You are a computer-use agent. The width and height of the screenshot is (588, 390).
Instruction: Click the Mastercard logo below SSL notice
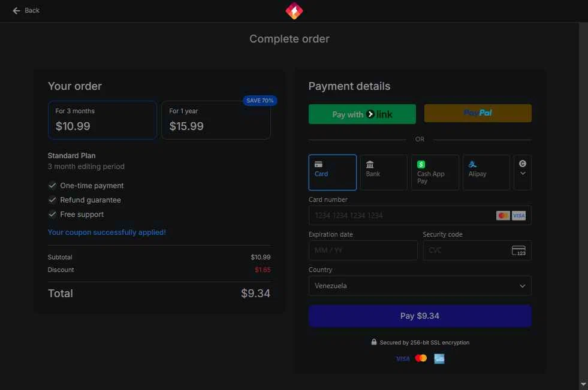tap(421, 358)
